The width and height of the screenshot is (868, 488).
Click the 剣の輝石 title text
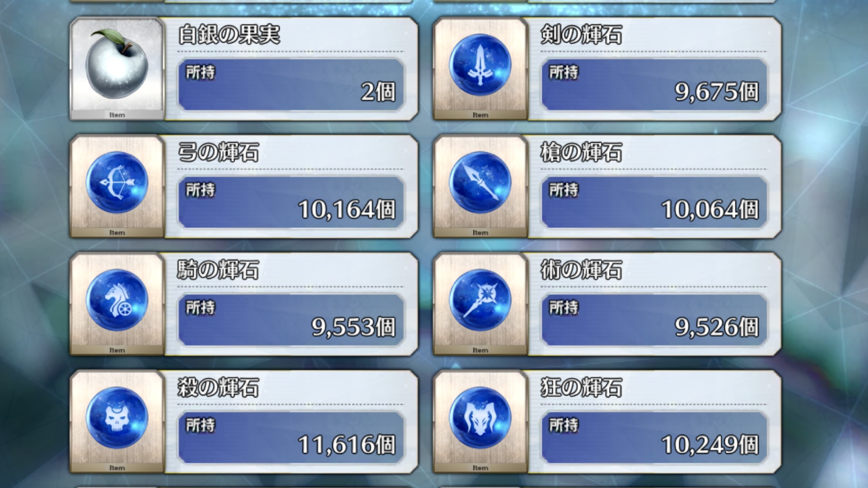581,35
